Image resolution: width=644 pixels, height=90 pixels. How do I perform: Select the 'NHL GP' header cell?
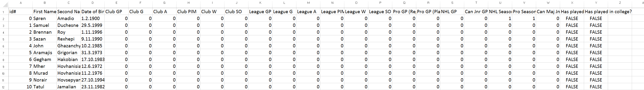452,12
